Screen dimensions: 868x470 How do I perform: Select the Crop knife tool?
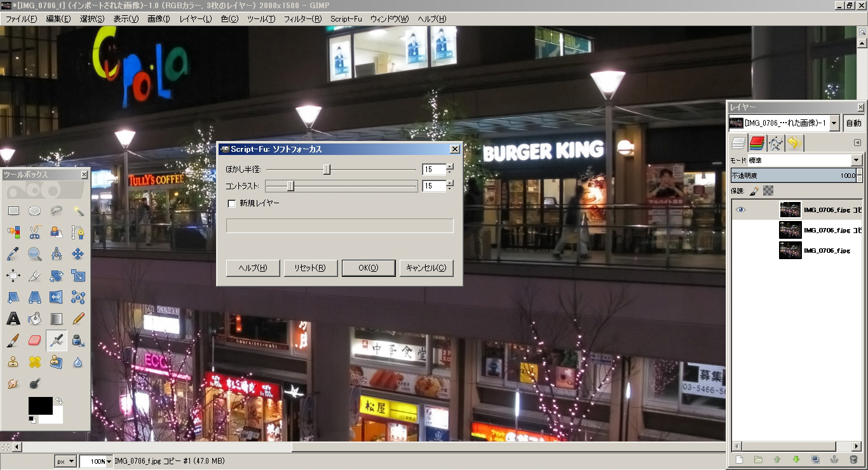coord(35,276)
